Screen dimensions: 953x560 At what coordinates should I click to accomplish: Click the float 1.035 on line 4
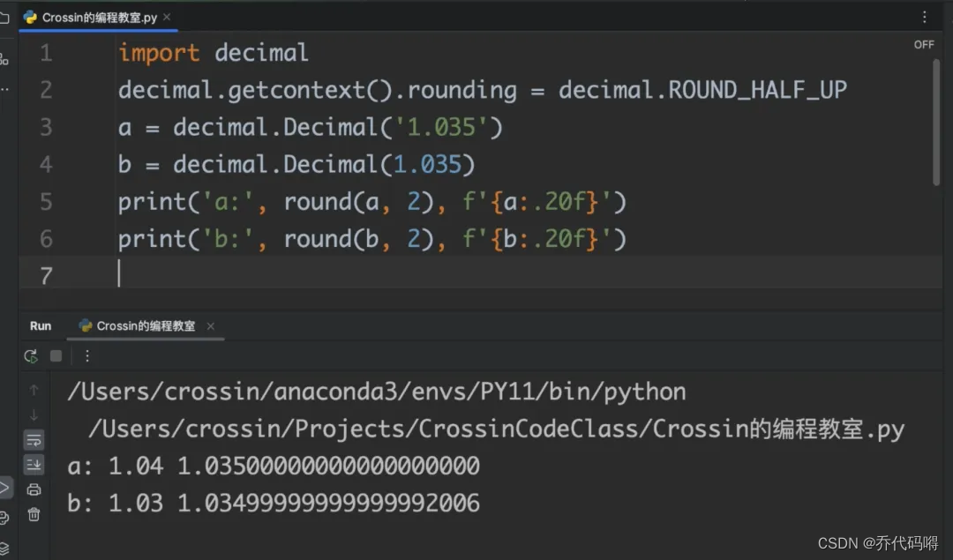427,165
